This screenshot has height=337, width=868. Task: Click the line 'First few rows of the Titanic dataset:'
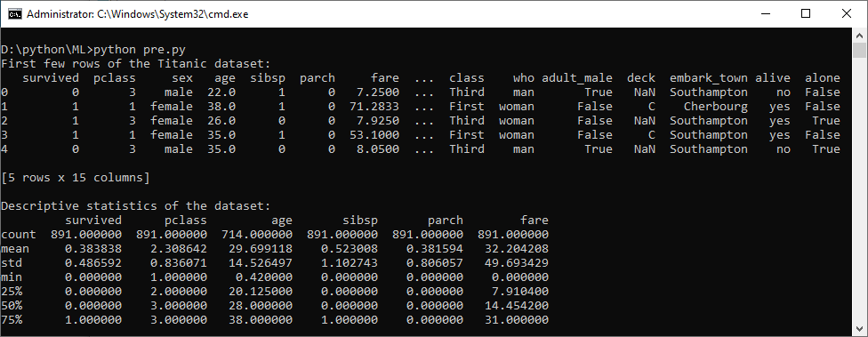point(135,64)
